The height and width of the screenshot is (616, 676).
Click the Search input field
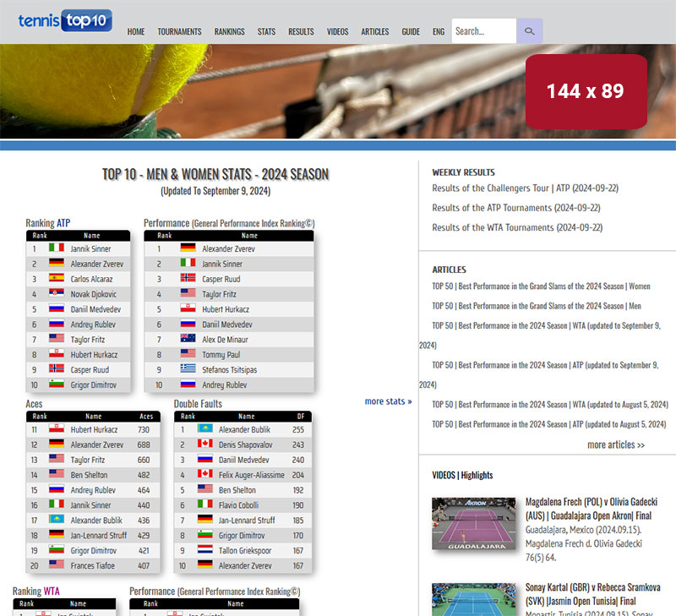tap(483, 31)
